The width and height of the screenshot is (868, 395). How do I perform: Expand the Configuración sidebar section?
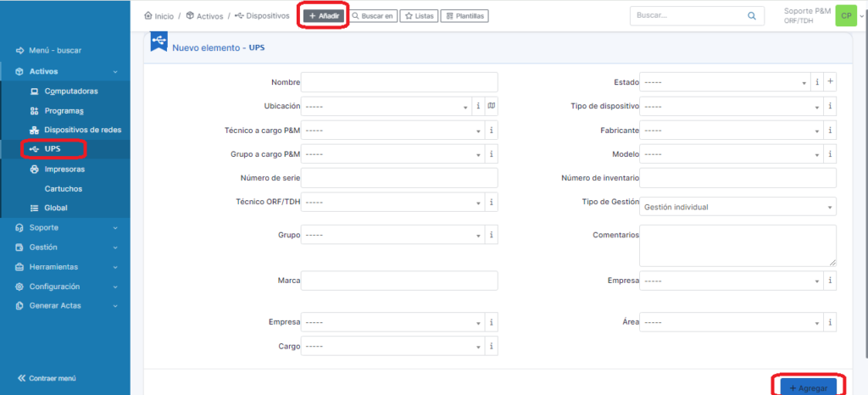point(65,287)
